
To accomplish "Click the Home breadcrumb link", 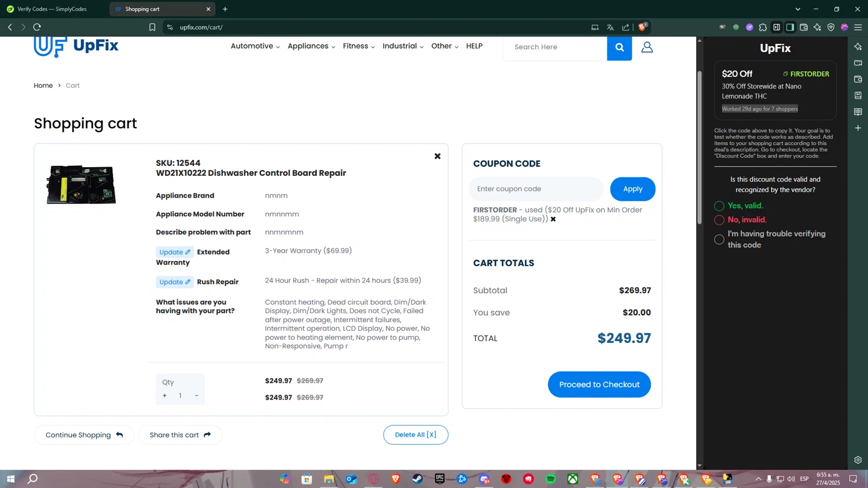I will [x=43, y=86].
